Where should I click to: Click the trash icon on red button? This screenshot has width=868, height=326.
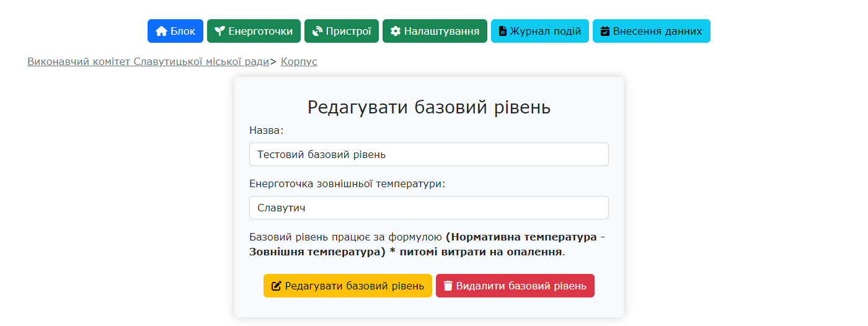tap(448, 286)
